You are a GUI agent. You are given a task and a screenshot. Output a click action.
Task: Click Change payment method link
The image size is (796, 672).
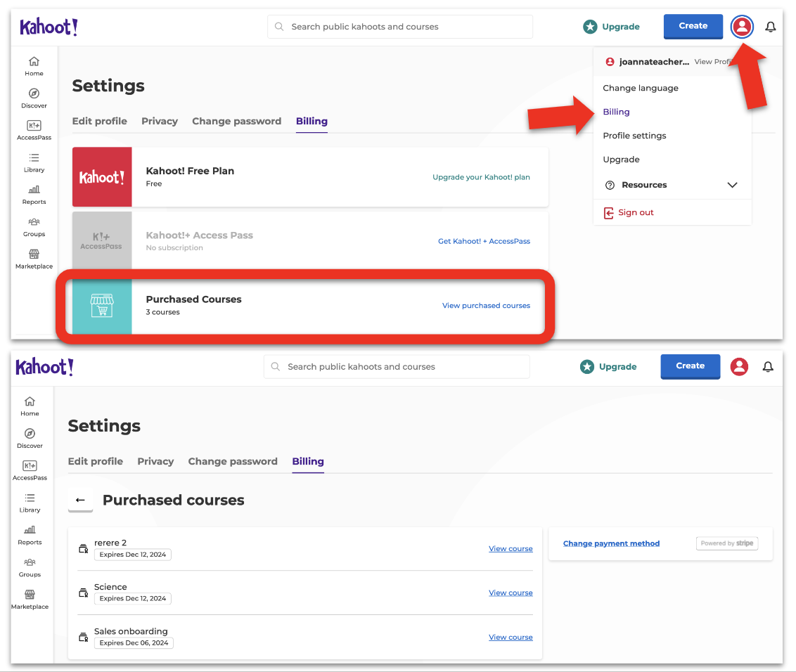point(611,543)
